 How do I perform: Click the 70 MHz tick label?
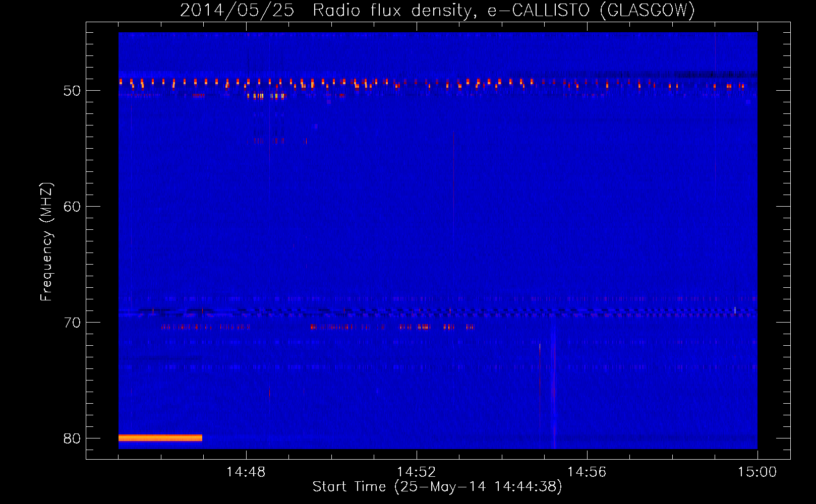pos(72,323)
